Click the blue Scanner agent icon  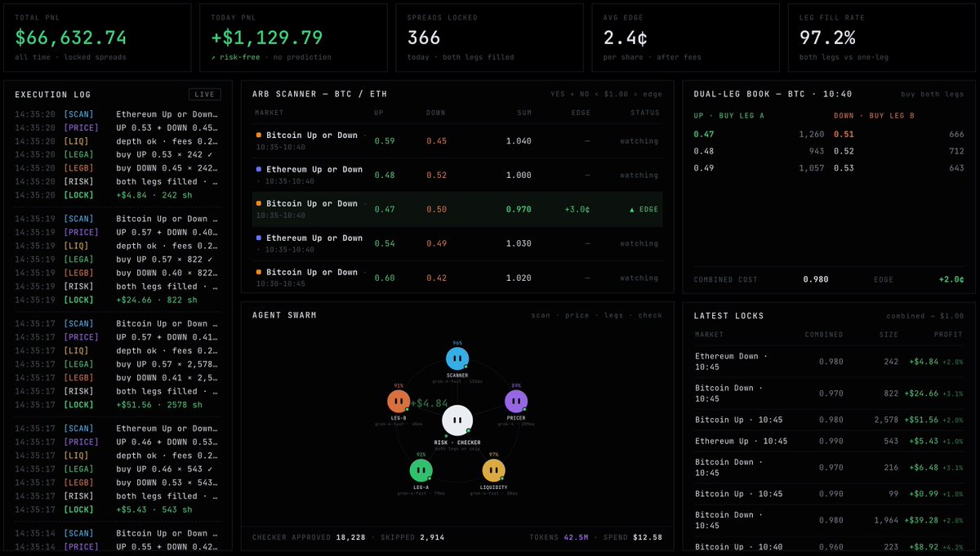(457, 358)
